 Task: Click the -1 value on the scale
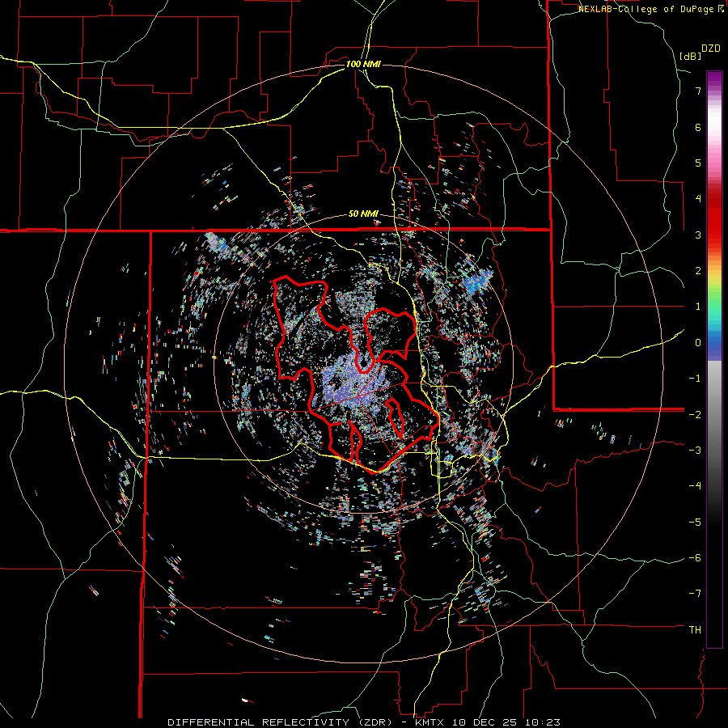(695, 379)
